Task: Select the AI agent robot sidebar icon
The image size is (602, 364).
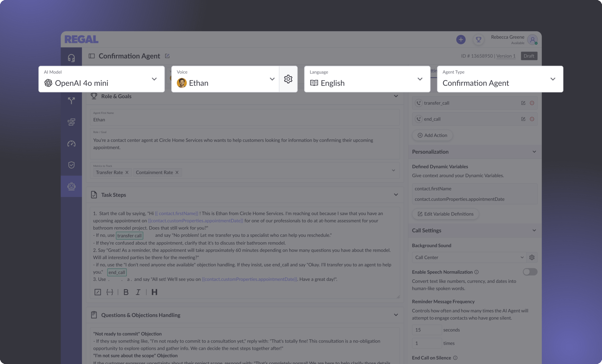Action: point(71,186)
